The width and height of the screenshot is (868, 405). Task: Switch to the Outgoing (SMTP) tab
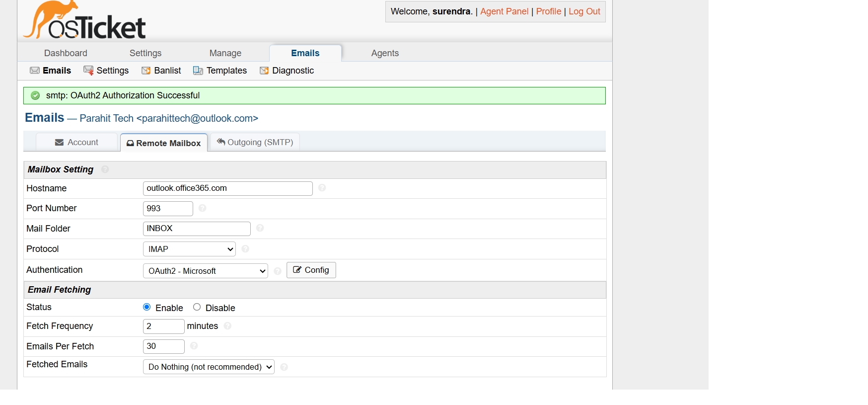coord(255,142)
